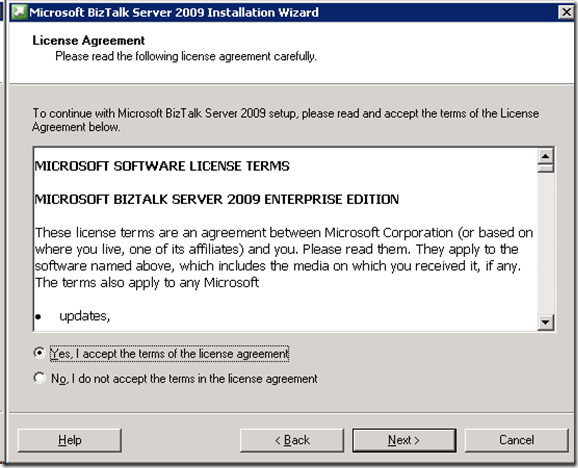Click the 'License Agreement' header title
This screenshot has width=578, height=468.
[88, 40]
